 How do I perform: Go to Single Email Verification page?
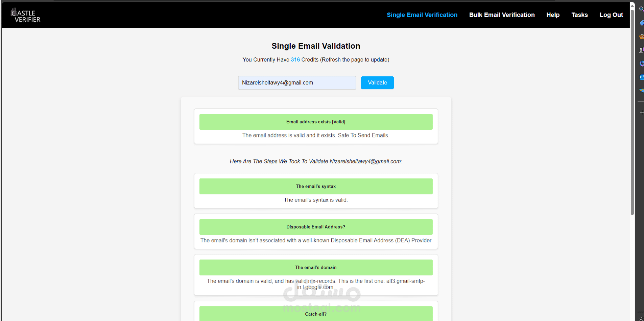[422, 15]
